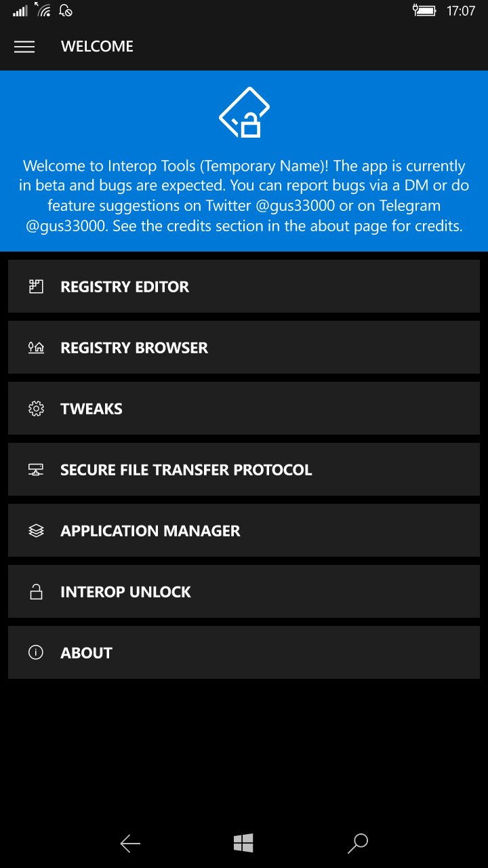Open REGISTRY BROWSER
This screenshot has width=488, height=868.
[244, 347]
